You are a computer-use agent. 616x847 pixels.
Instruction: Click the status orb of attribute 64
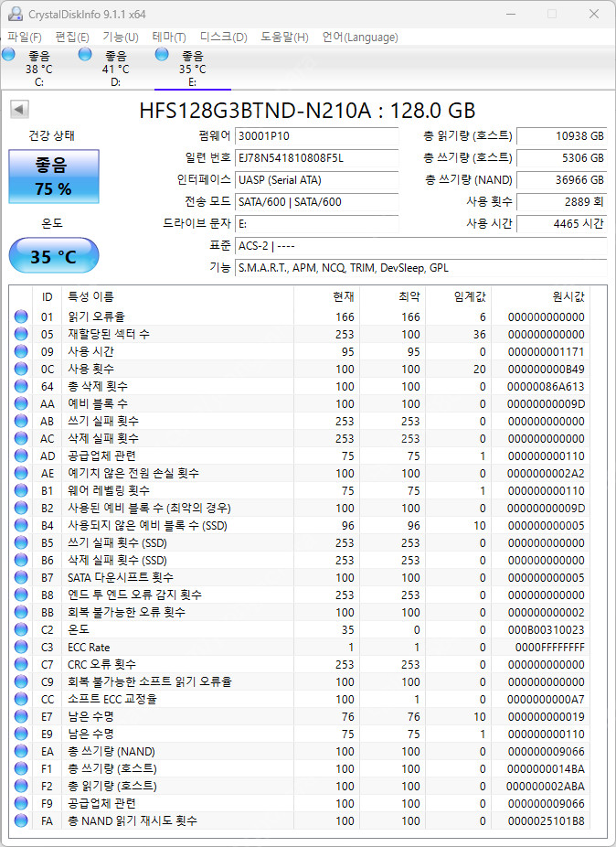coord(21,386)
